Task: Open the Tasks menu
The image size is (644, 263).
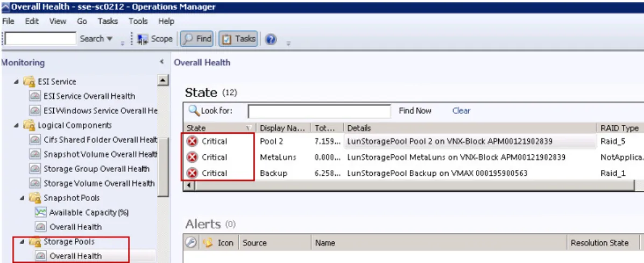Action: [108, 22]
